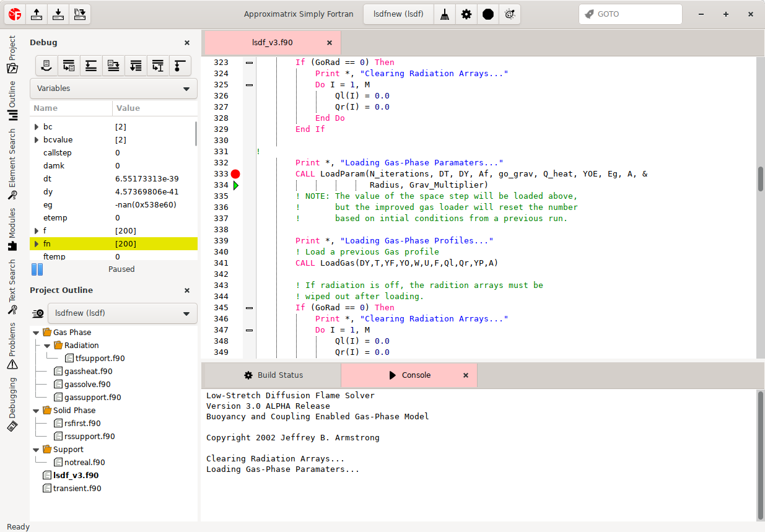765x532 pixels.
Task: Switch to the Build Status tab
Action: point(273,375)
